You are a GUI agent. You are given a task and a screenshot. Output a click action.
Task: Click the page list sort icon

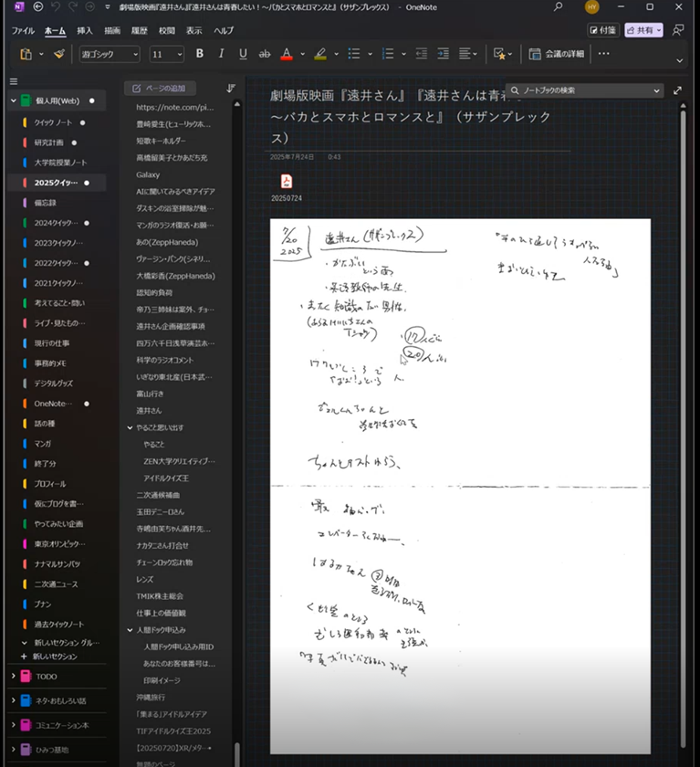[x=231, y=89]
